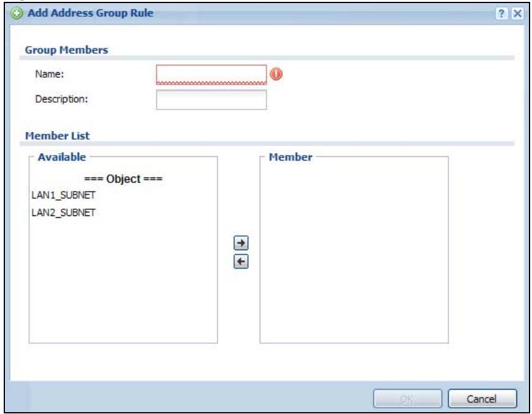532x414 pixels.
Task: Click the === Object === list header
Action: pos(123,179)
